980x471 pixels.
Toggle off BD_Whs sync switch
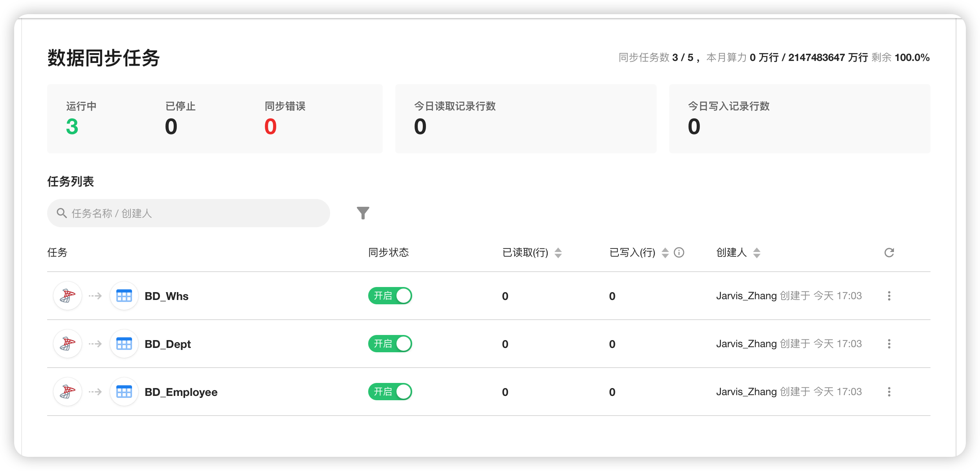point(390,296)
